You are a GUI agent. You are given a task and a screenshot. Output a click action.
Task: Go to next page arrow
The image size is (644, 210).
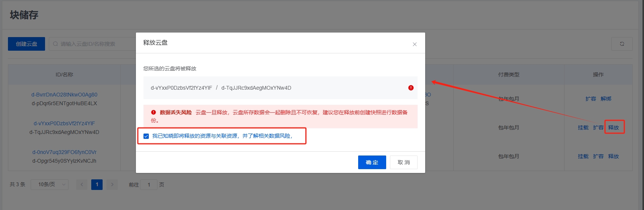point(112,185)
